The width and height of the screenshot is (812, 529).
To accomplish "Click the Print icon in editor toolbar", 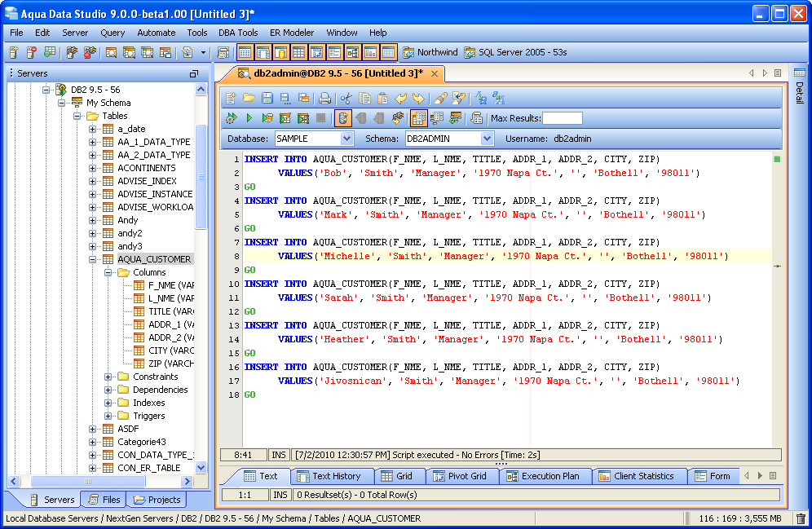I will [x=324, y=99].
